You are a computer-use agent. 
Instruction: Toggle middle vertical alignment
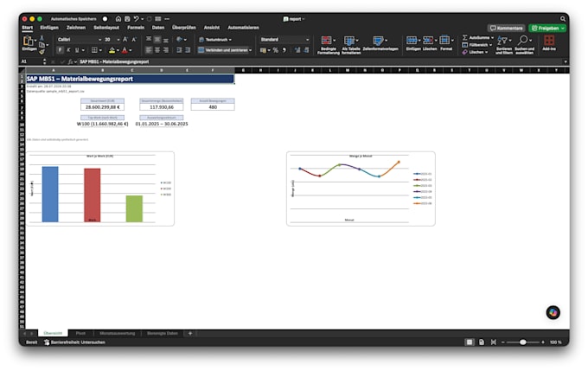pyautogui.click(x=157, y=40)
